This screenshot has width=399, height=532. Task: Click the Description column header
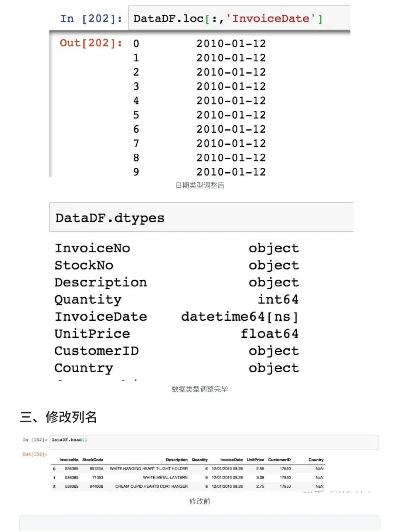[177, 460]
